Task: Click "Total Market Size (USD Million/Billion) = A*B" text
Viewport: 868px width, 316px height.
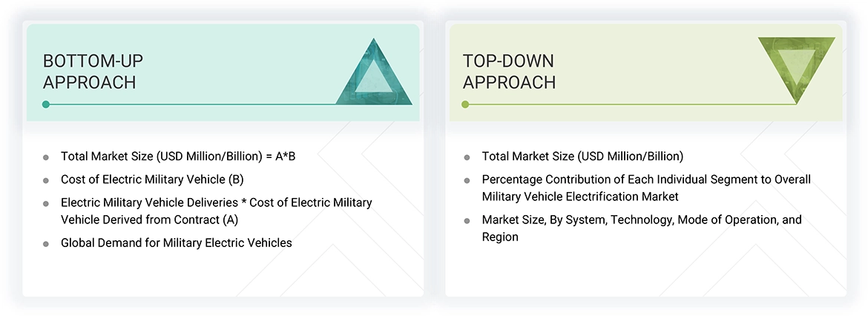Action: 178,157
